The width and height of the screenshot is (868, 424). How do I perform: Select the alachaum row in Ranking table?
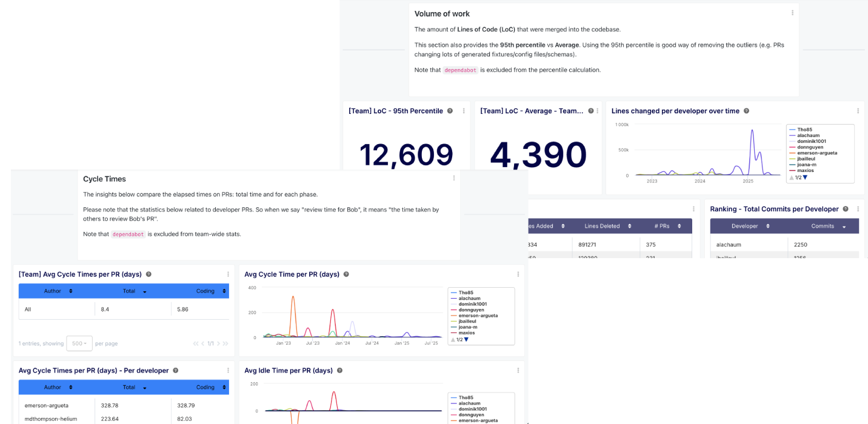(x=785, y=245)
